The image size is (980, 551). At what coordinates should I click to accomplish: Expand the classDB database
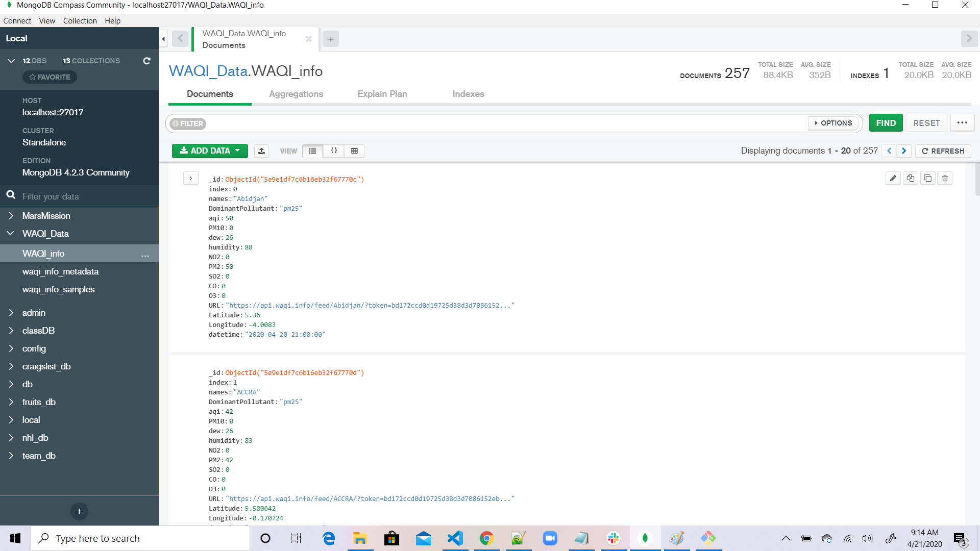tap(11, 331)
